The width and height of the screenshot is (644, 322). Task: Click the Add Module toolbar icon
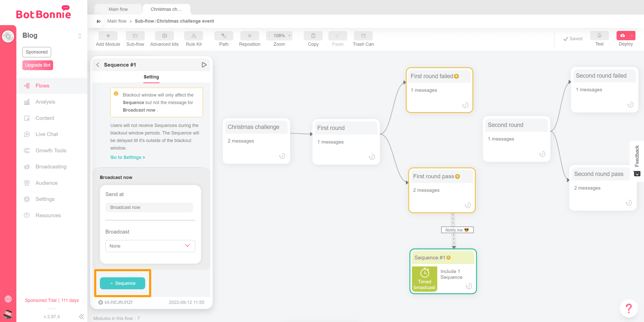(108, 36)
